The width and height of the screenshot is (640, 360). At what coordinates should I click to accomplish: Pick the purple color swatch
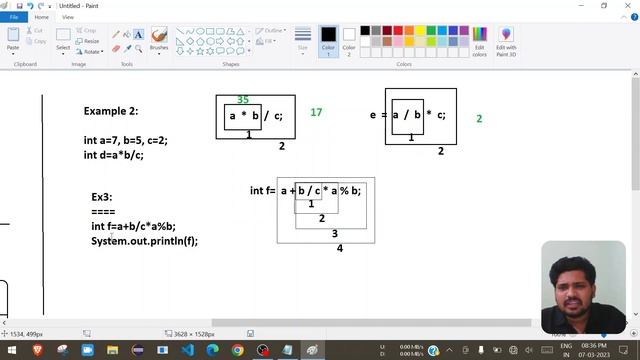[464, 30]
